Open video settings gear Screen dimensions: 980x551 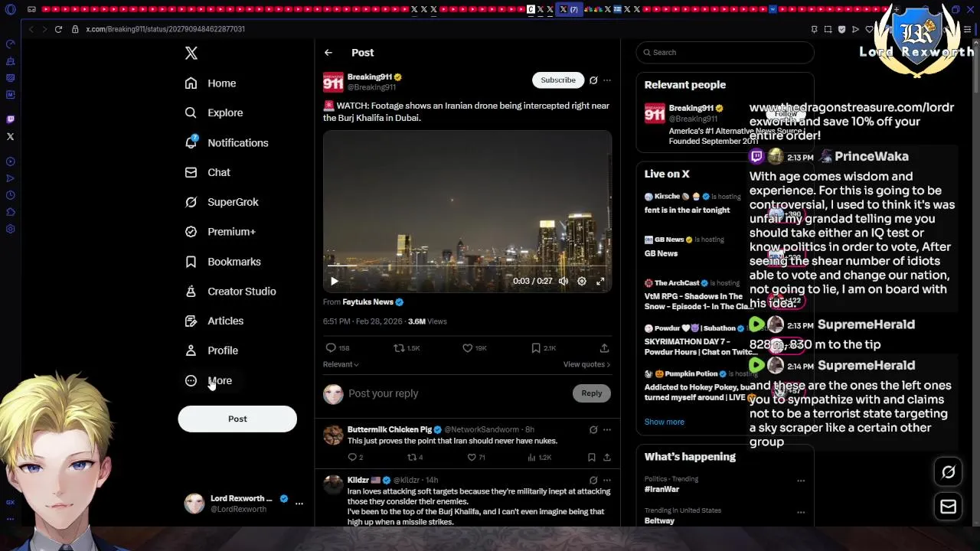click(x=582, y=282)
